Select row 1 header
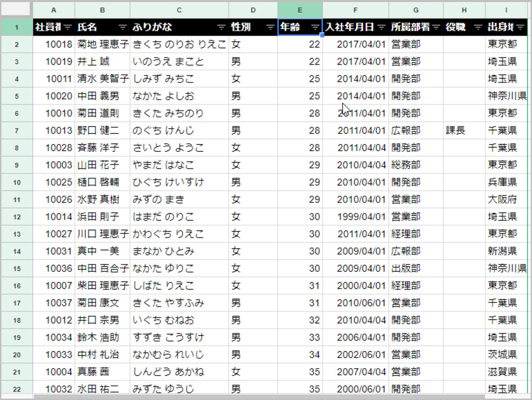Screen dimensions: 532x400 point(16,27)
